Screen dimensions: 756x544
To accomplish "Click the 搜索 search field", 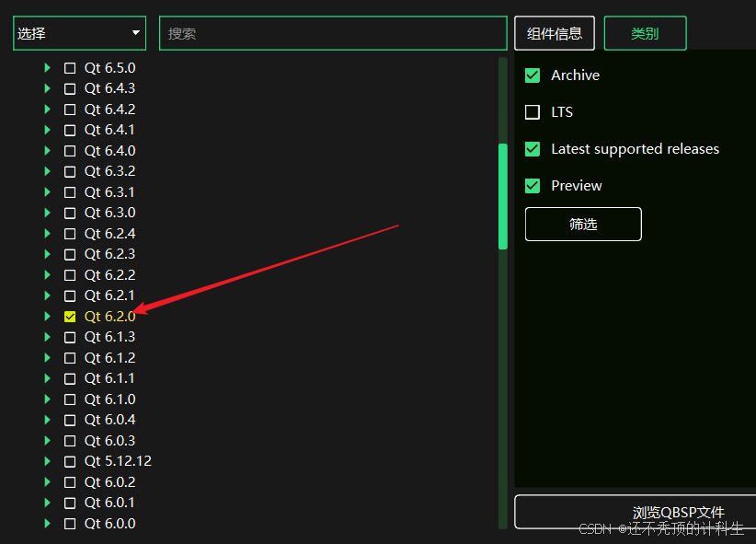I will pos(333,33).
